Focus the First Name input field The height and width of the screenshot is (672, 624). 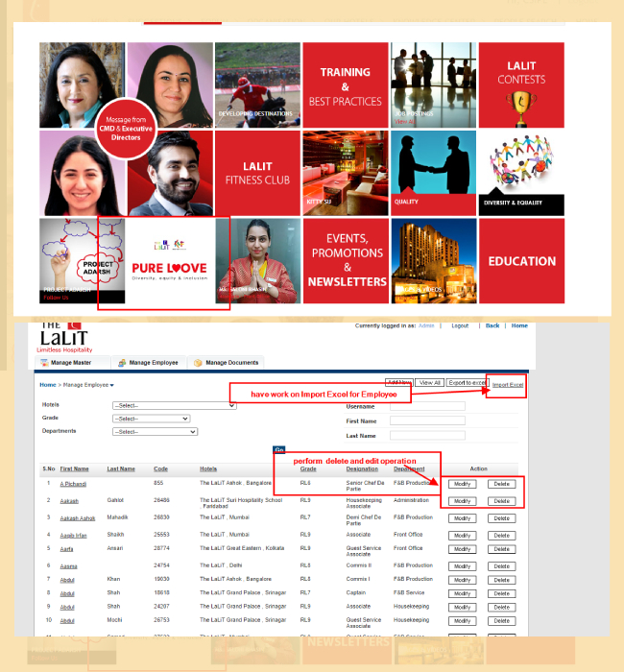click(427, 420)
